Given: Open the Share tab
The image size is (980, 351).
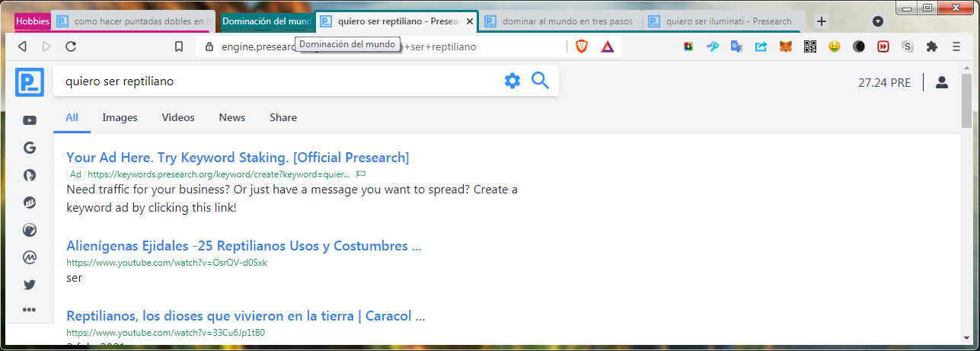Looking at the screenshot, I should (283, 117).
